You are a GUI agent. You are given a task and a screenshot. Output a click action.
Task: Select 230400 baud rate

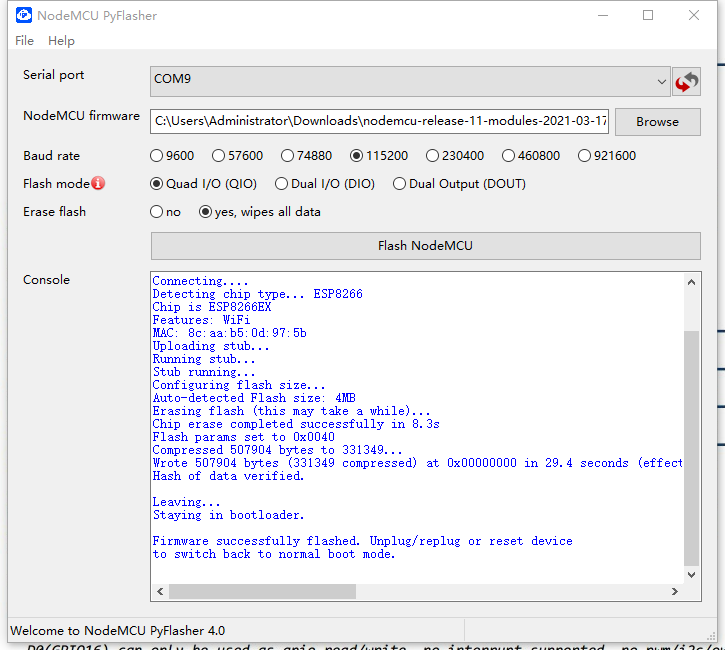[455, 156]
